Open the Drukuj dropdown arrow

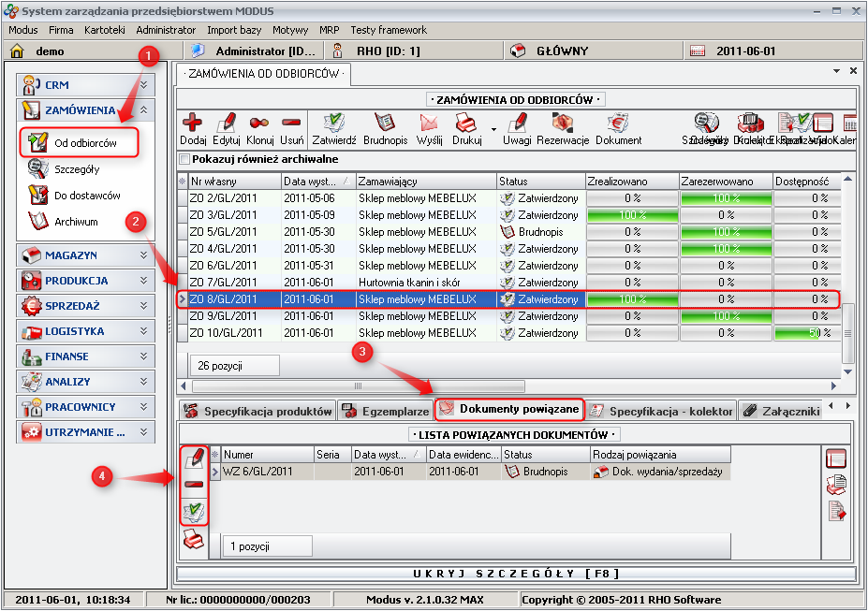pyautogui.click(x=493, y=129)
